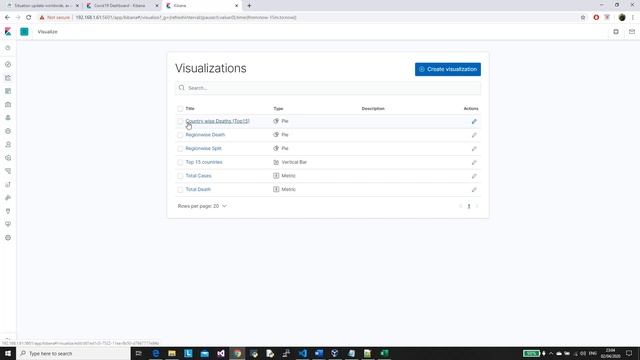Screen dimensions: 640x360
Task: Open the Windows Start menu
Action: [8, 353]
